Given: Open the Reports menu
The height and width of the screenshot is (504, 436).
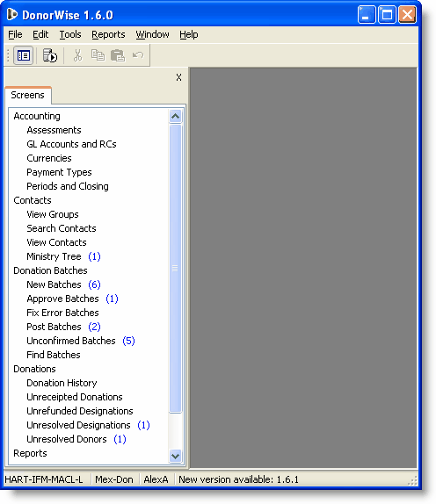Looking at the screenshot, I should (108, 34).
